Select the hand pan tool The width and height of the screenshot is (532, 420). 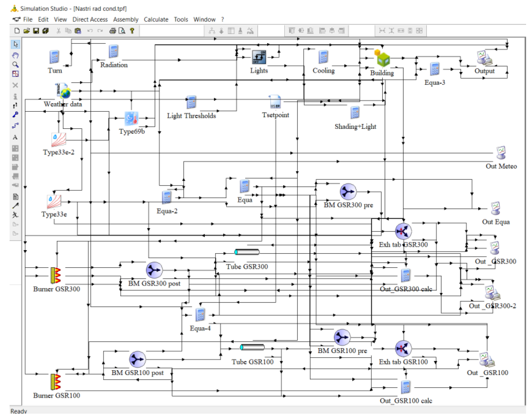coord(15,55)
